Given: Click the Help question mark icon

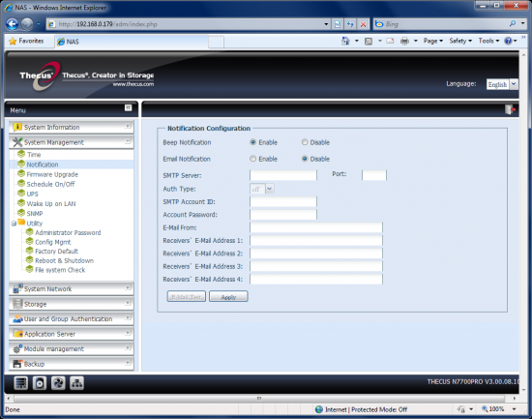Looking at the screenshot, I should coord(508,41).
